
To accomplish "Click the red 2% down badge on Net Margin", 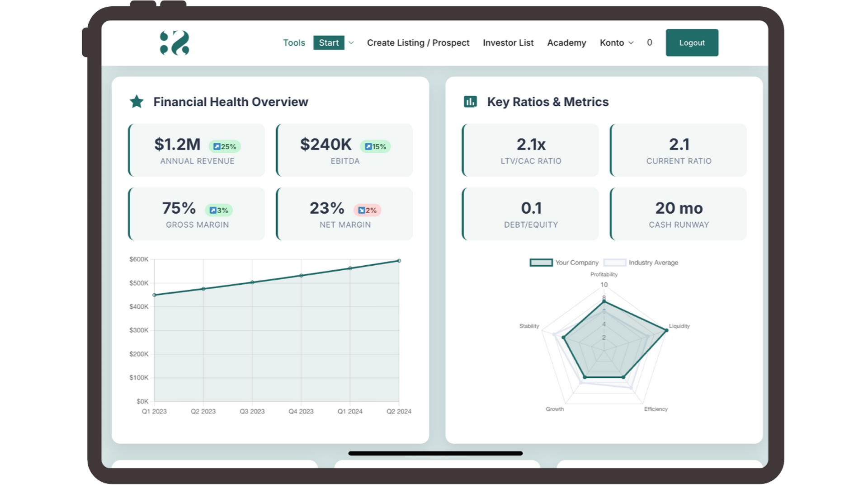I will (367, 210).
